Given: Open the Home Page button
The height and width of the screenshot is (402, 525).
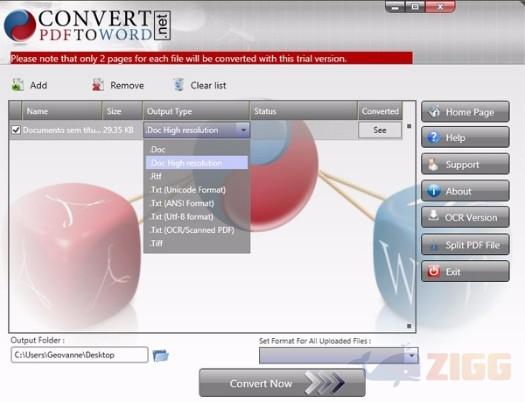Looking at the screenshot, I should point(465,112).
